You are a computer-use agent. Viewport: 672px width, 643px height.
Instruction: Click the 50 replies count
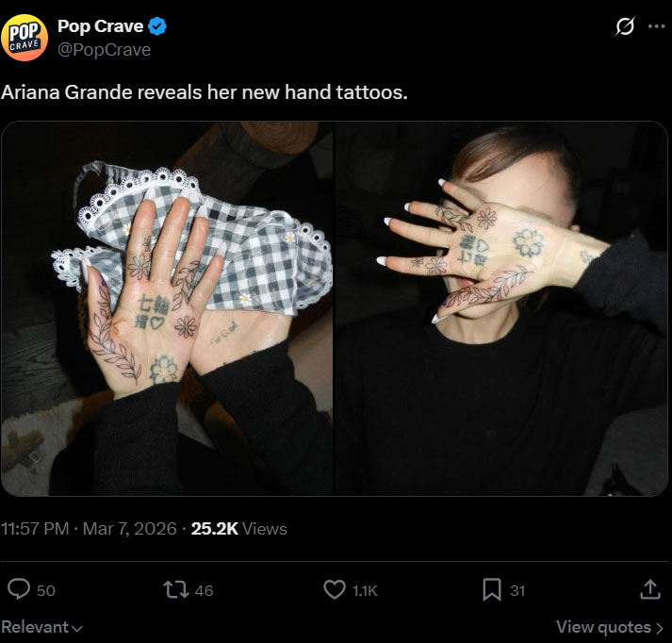click(45, 590)
